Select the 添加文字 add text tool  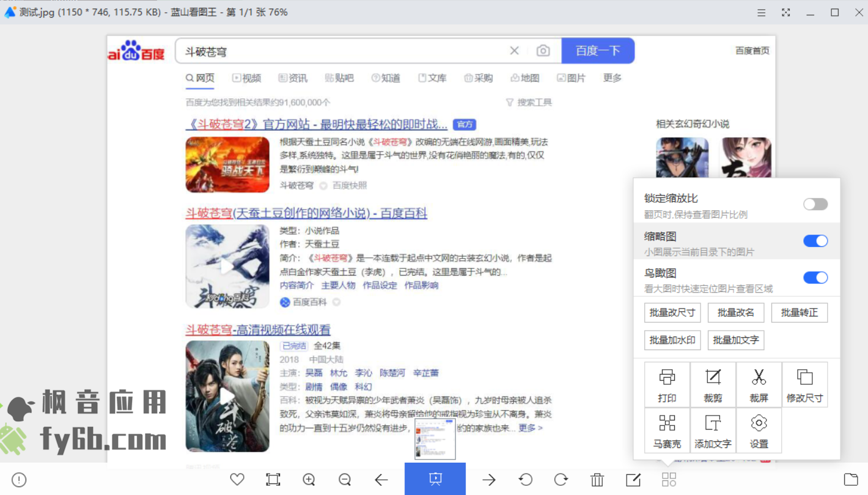pyautogui.click(x=713, y=430)
